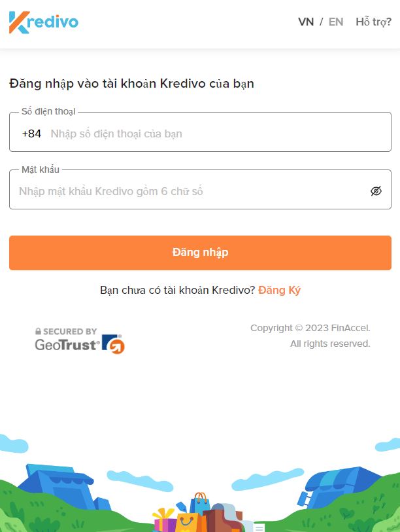The image size is (400, 532).
Task: Click the Kredivo logo in header
Action: [44, 22]
